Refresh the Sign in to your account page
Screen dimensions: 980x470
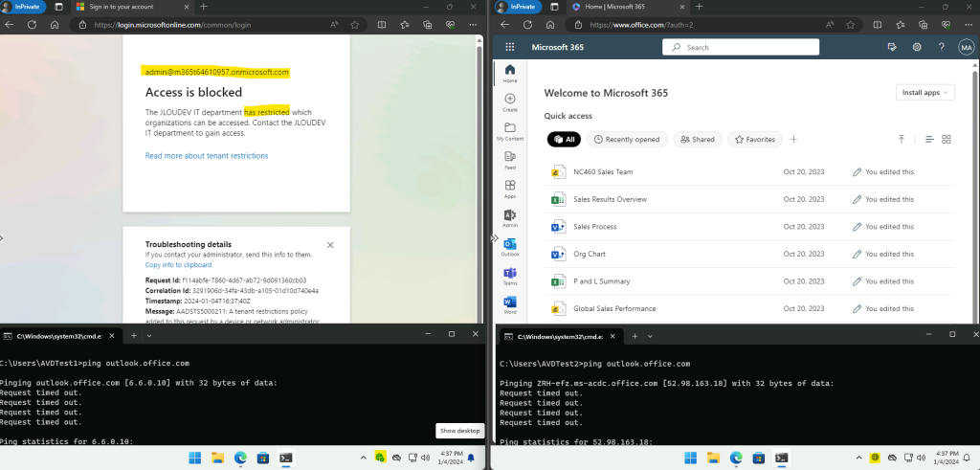coord(32,25)
